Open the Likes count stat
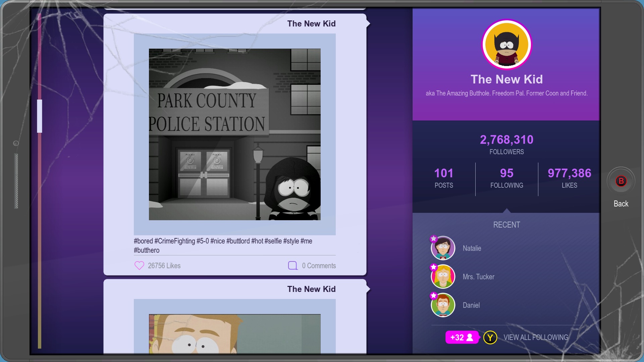Screen dimensions: 644x362 tap(569, 178)
